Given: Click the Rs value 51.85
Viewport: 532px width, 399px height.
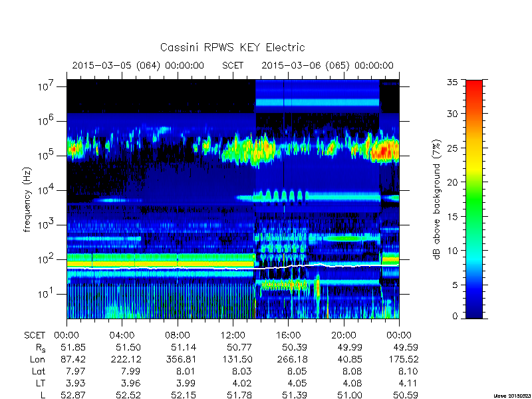Looking at the screenshot, I should [x=73, y=347].
